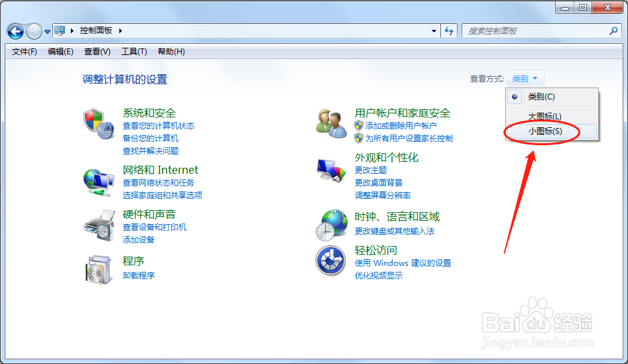The image size is (628, 364).
Task: Open the 轻松访问 category heading
Action: click(x=376, y=250)
